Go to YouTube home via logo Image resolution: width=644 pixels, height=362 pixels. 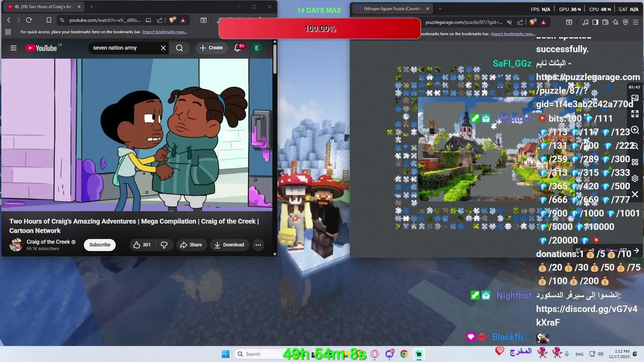[41, 48]
